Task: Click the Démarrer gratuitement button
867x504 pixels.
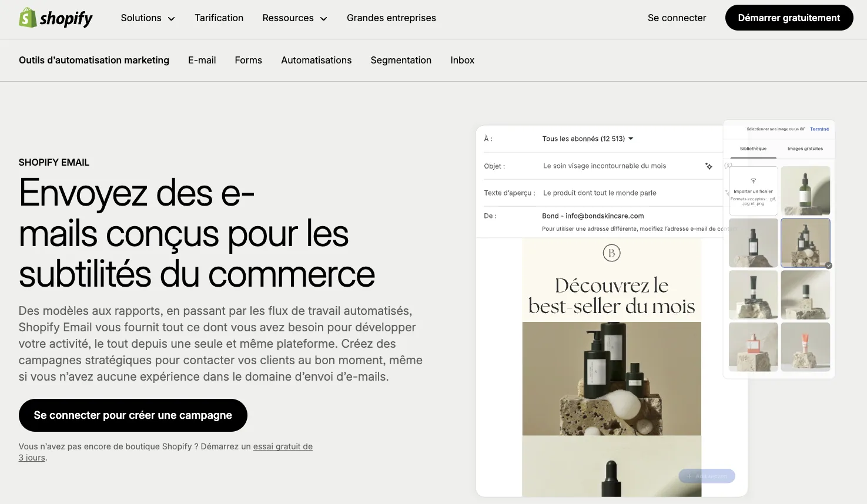Action: [x=789, y=18]
